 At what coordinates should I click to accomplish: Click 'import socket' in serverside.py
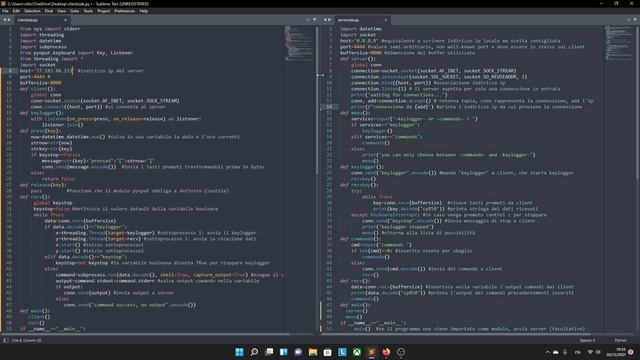(358, 35)
